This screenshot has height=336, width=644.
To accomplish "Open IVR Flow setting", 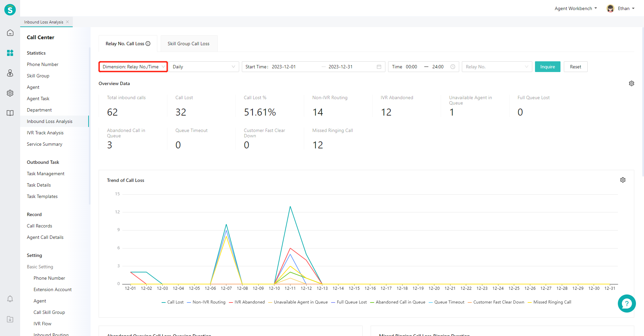I will coord(43,324).
